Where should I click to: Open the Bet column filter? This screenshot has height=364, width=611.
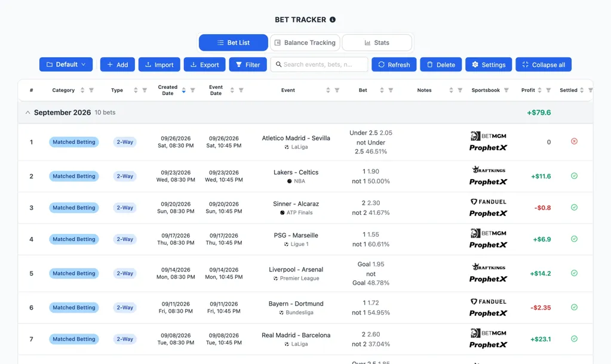[x=391, y=90]
